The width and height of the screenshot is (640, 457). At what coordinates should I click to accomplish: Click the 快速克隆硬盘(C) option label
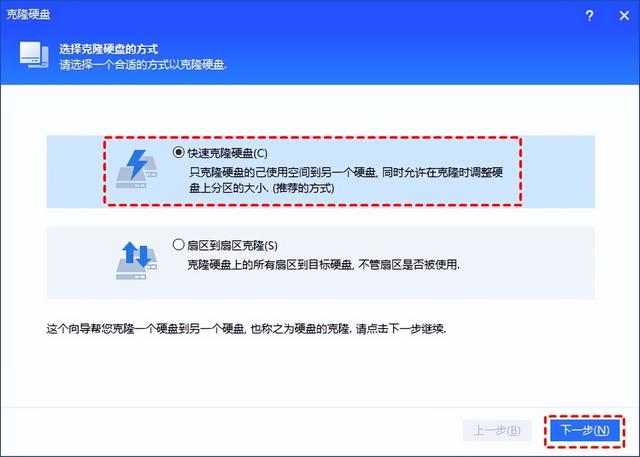coord(227,153)
